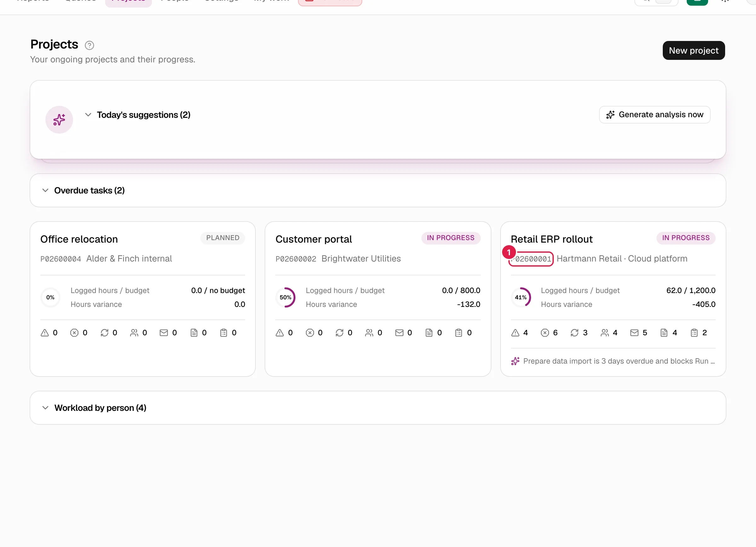
Task: Expand the Workload by person (4) section
Action: tap(378, 408)
